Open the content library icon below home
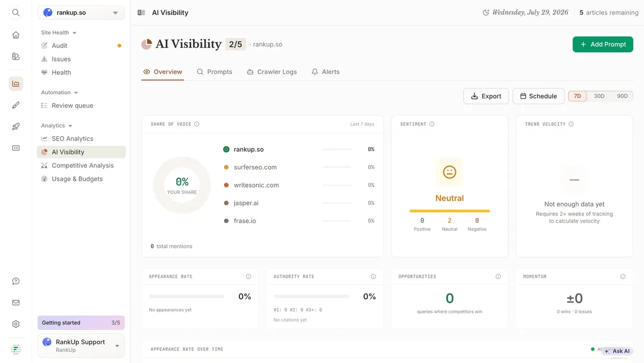The image size is (644, 363). [x=16, y=56]
